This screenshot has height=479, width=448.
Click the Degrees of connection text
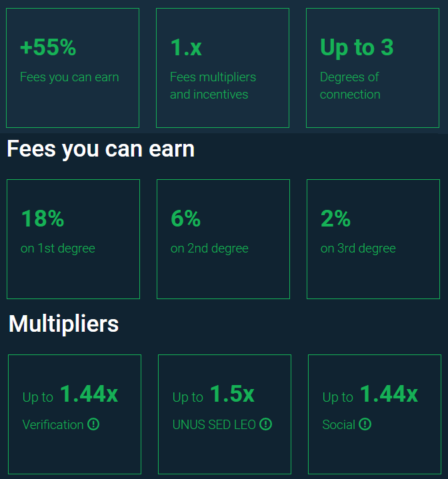[350, 86]
